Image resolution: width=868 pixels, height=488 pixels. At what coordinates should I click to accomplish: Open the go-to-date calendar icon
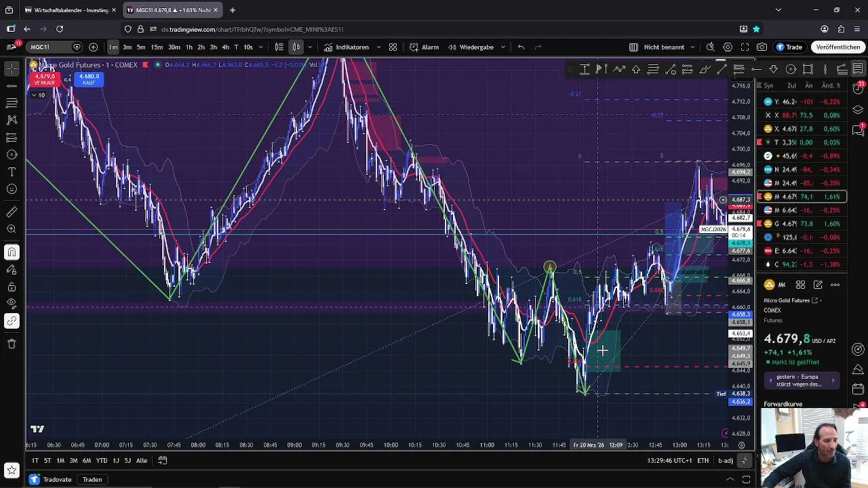click(163, 461)
